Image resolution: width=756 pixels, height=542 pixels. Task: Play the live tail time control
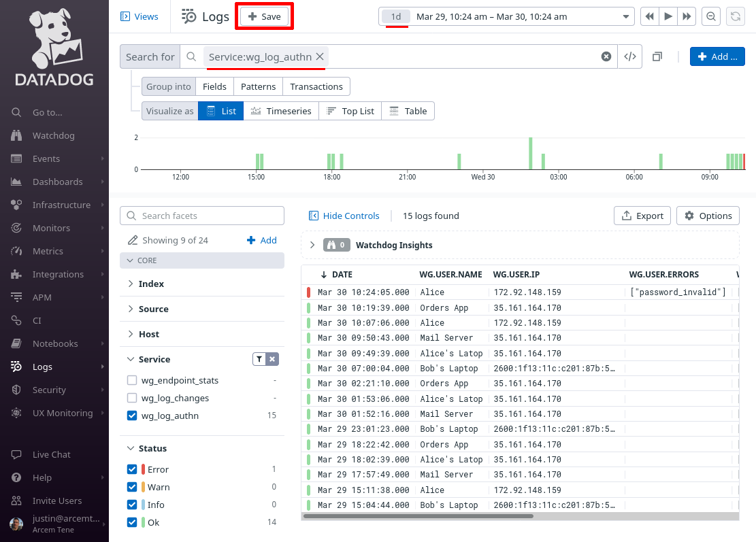668,16
